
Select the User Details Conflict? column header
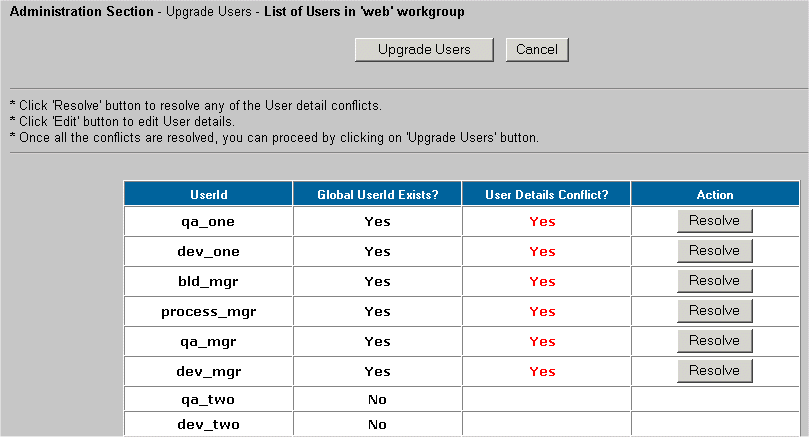[x=546, y=195]
